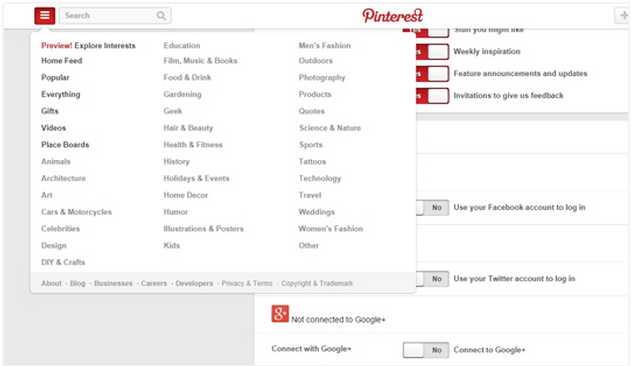Viewport: 631px width, 366px height.
Task: Toggle Invitations to give us feedback switch
Action: pos(432,96)
